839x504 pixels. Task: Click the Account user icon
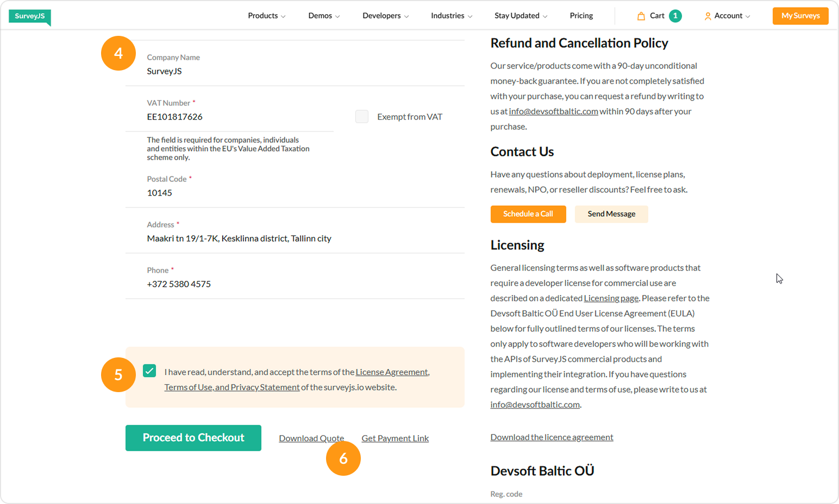[707, 16]
